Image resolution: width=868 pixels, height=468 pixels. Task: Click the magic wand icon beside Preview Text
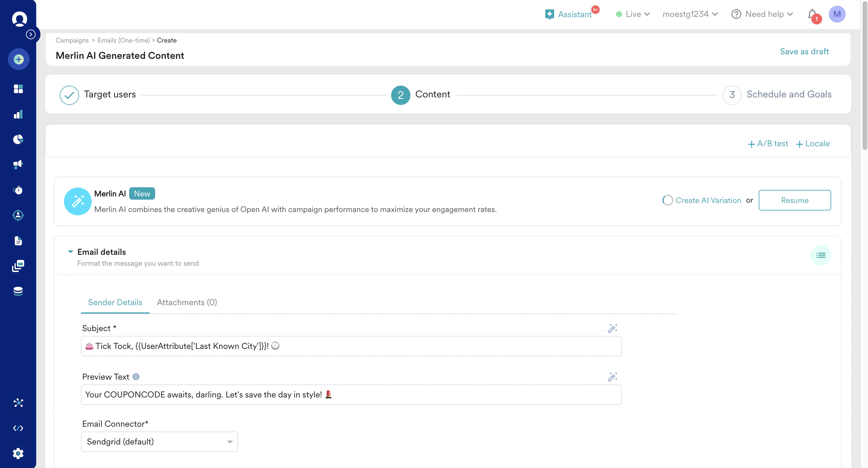[612, 377]
